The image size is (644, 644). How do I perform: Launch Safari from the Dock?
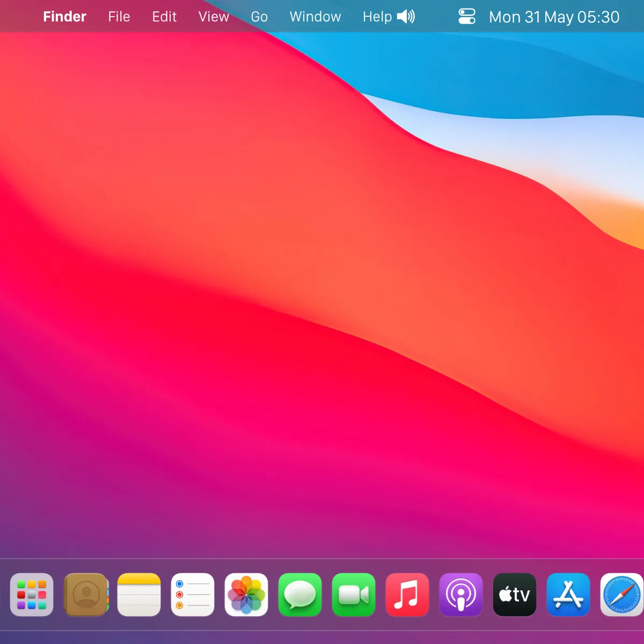(x=622, y=595)
